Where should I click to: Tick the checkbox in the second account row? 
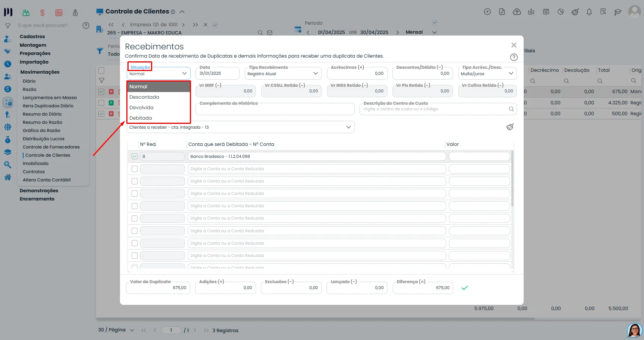135,169
